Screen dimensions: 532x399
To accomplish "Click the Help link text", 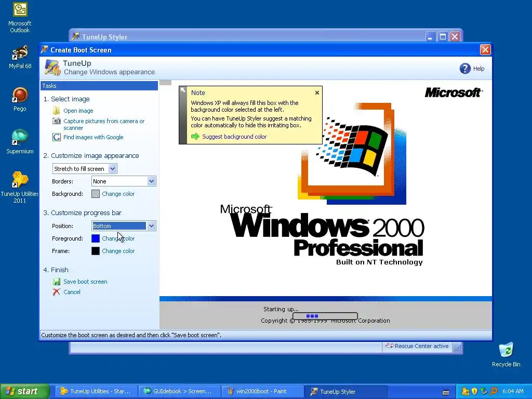I will (x=478, y=69).
